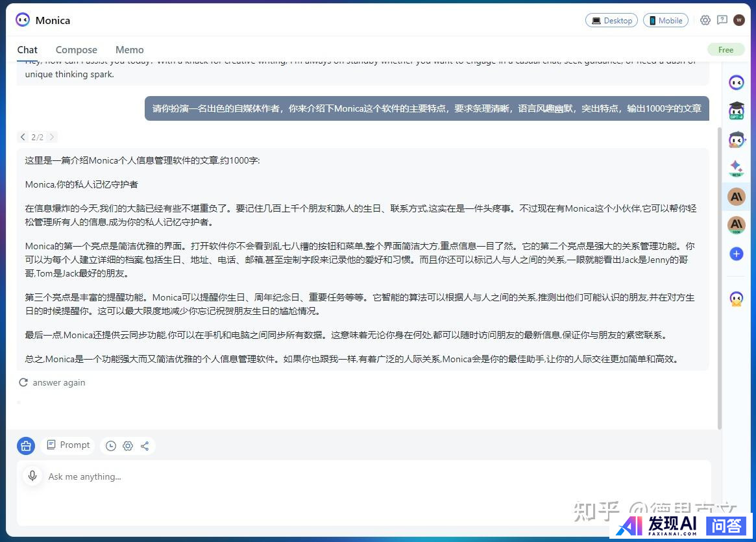Add a new bot with plus icon
756x542 pixels.
[736, 254]
